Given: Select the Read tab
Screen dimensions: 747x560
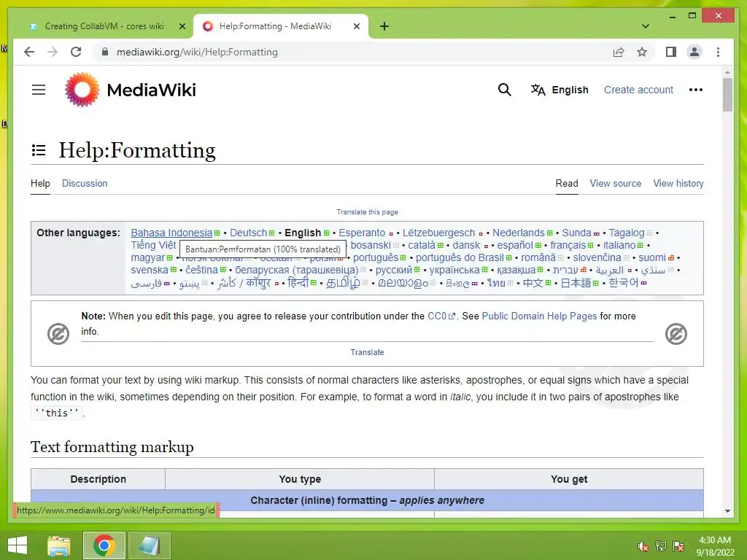Looking at the screenshot, I should 566,183.
